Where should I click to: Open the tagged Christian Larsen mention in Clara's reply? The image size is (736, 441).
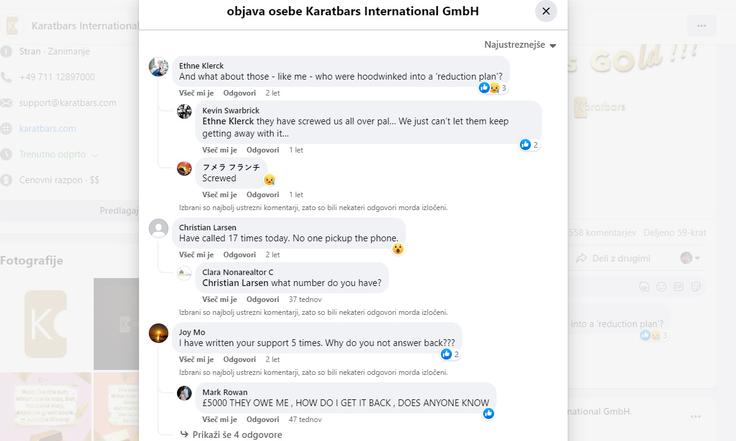[235, 283]
